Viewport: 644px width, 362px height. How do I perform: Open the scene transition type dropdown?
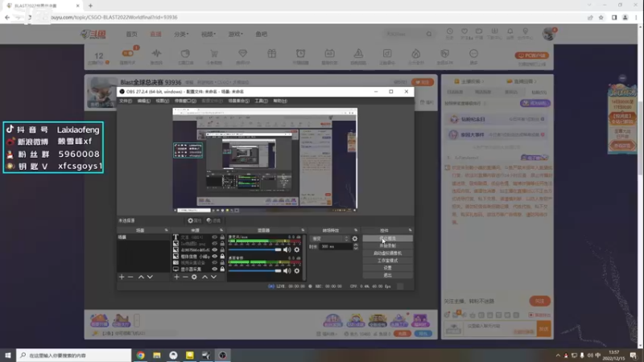tap(330, 238)
